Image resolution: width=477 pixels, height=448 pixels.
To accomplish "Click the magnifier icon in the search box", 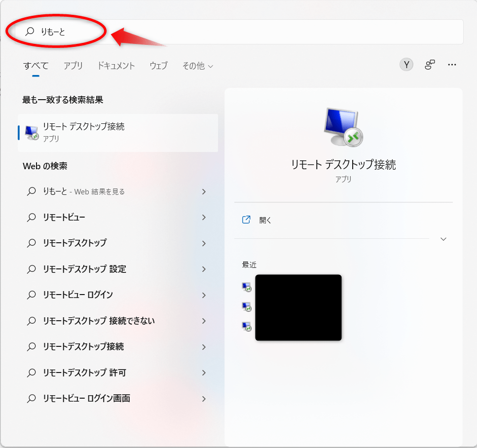I will click(x=30, y=32).
